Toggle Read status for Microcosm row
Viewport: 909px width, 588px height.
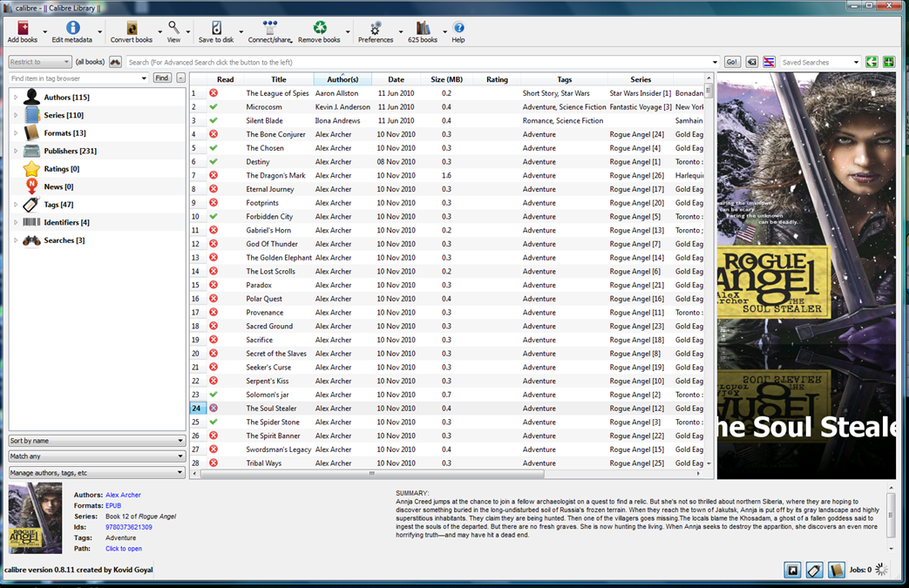pyautogui.click(x=214, y=107)
